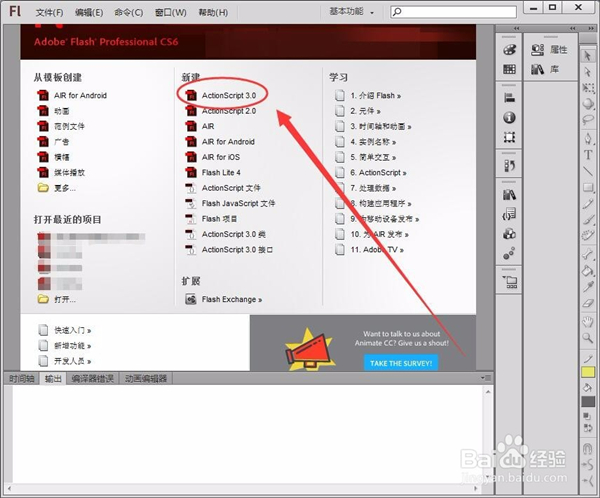Select the Eyedropper tool

click(x=588, y=287)
